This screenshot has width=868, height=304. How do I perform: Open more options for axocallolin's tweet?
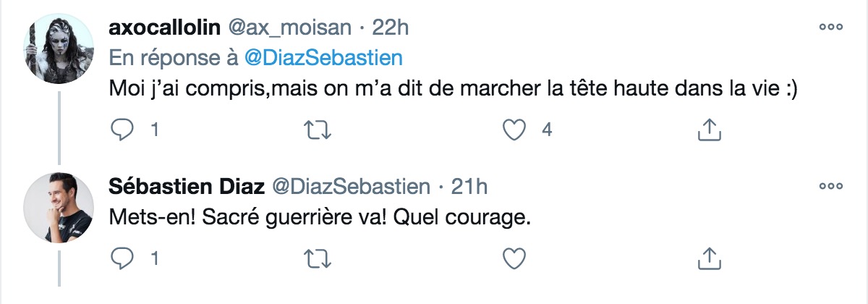tap(830, 28)
